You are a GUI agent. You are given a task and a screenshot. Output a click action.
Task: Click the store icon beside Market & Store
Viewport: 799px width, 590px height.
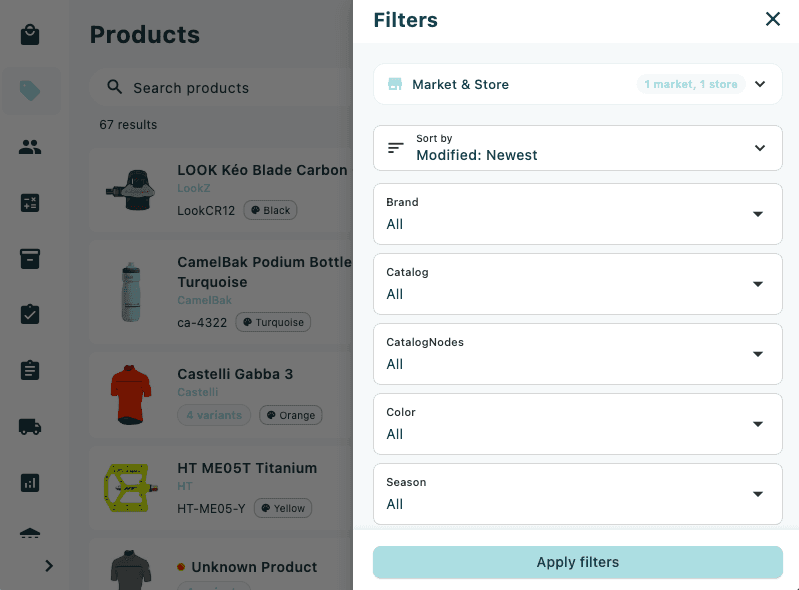pos(395,84)
